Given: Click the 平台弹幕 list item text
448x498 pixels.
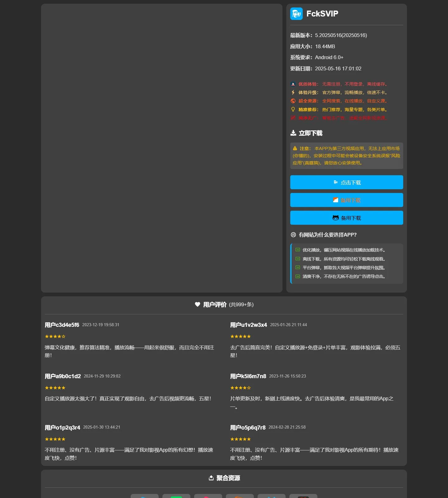Looking at the screenshot, I should [345, 268].
